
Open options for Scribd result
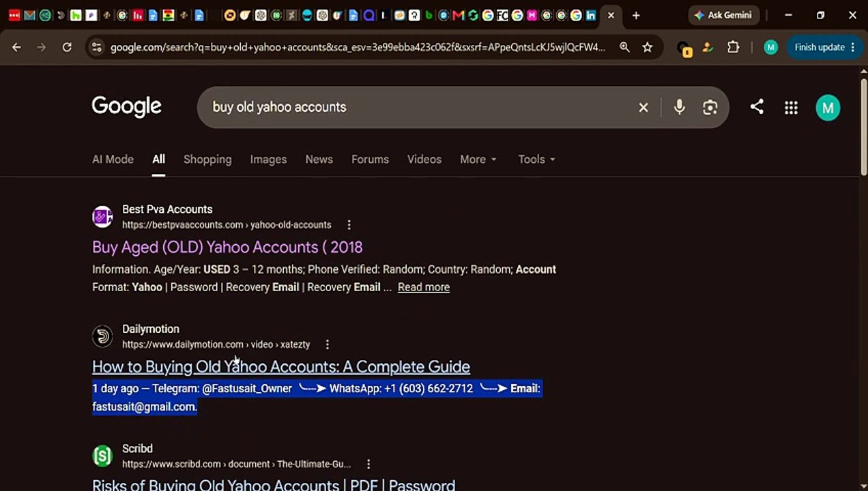368,464
